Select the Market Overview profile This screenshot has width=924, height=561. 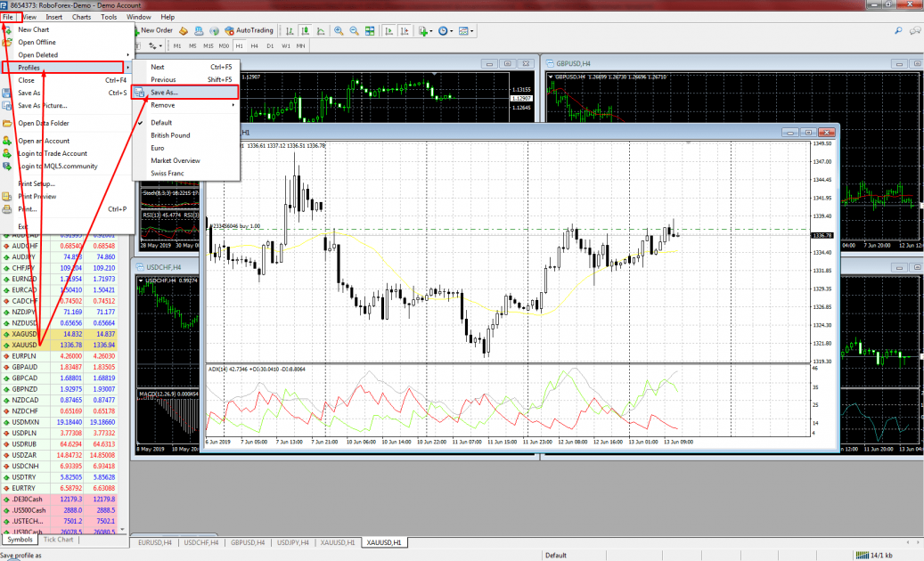[x=185, y=160]
